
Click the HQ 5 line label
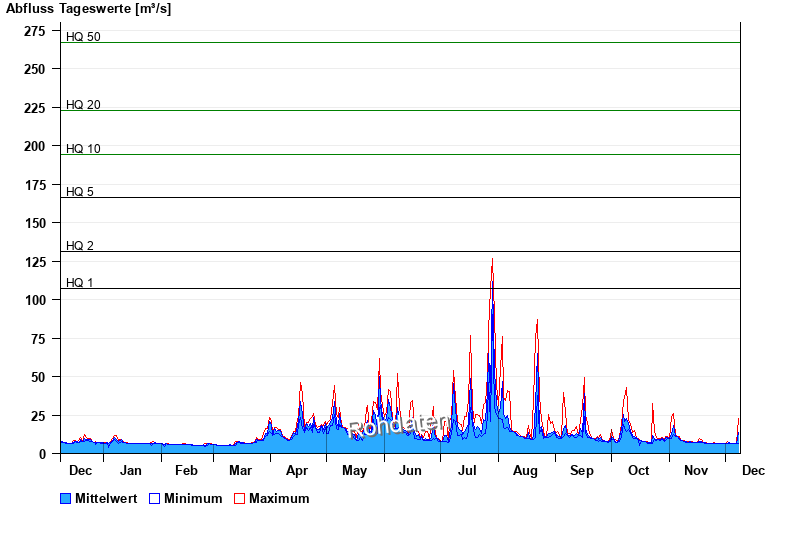(80, 192)
